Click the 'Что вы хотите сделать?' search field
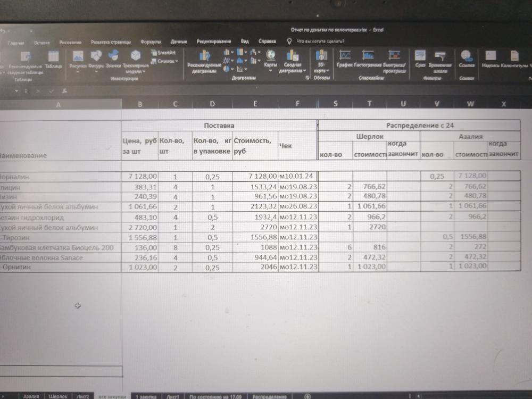 pyautogui.click(x=320, y=41)
